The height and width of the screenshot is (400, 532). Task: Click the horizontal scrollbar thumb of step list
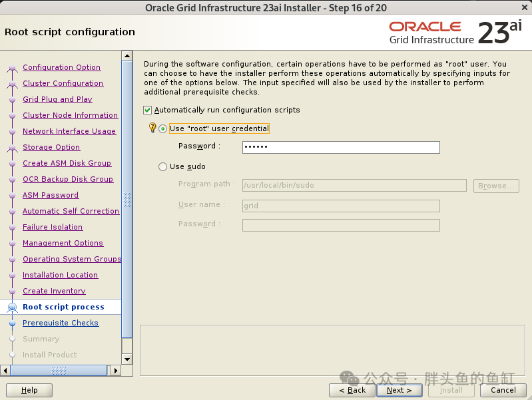tap(59, 371)
